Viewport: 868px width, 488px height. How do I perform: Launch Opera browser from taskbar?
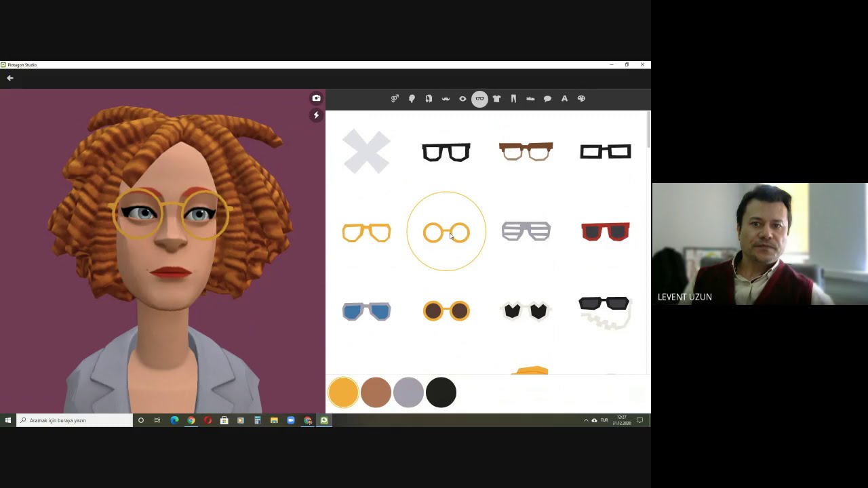tap(208, 420)
